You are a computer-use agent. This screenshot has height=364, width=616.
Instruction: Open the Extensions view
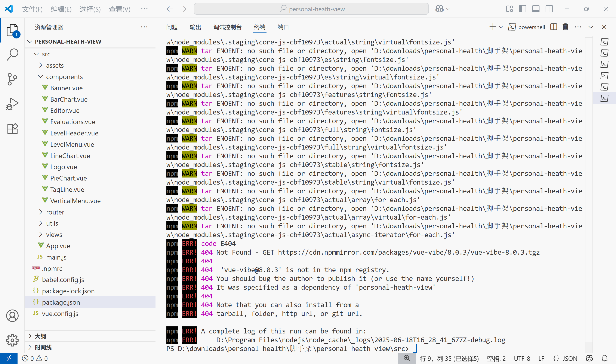[x=12, y=129]
